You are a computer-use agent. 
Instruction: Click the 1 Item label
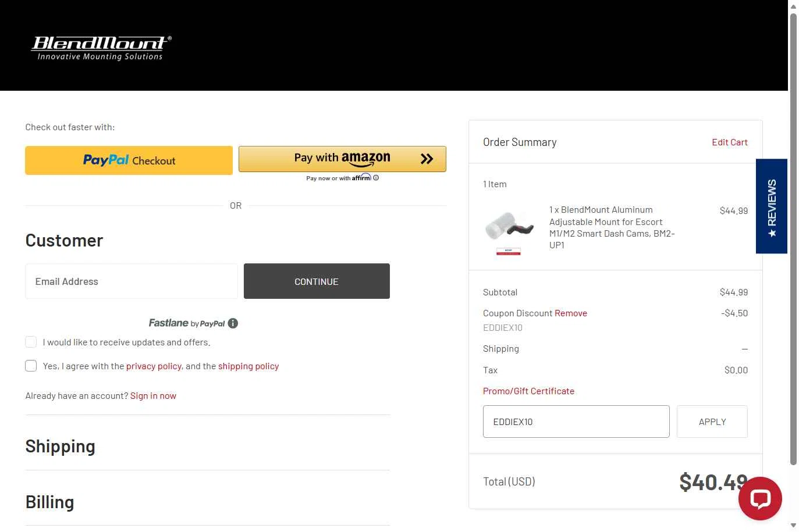[x=495, y=184]
